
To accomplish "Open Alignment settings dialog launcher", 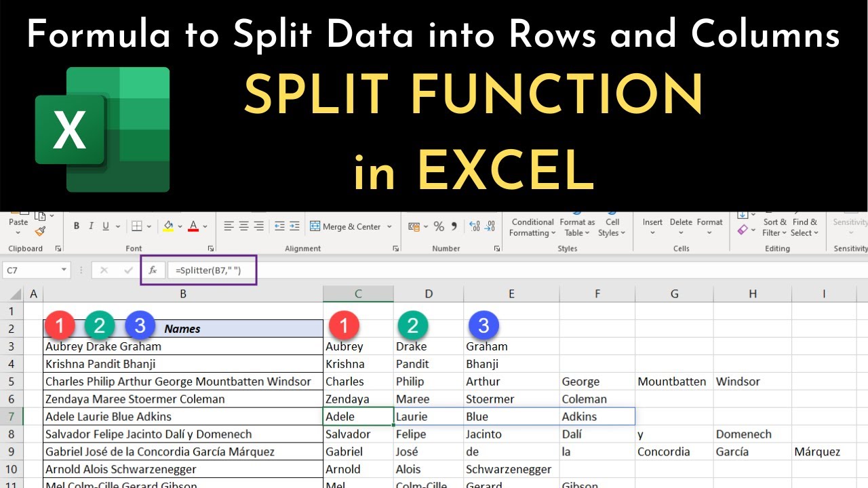I will (395, 249).
